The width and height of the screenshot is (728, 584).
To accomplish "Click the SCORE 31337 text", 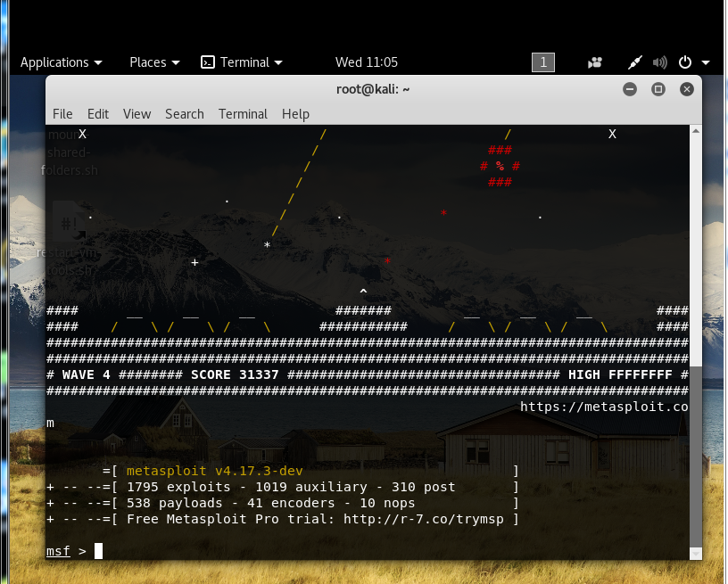I will point(235,374).
